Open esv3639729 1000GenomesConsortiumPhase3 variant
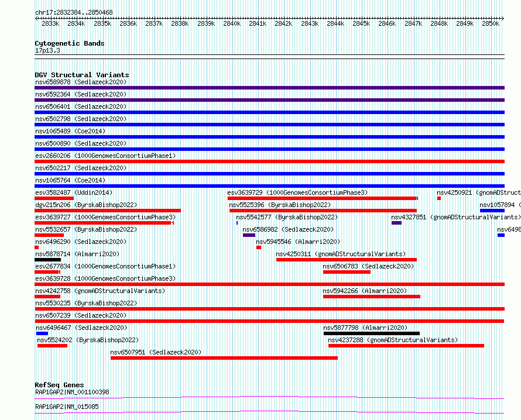The width and height of the screenshot is (521, 420). 297,192
